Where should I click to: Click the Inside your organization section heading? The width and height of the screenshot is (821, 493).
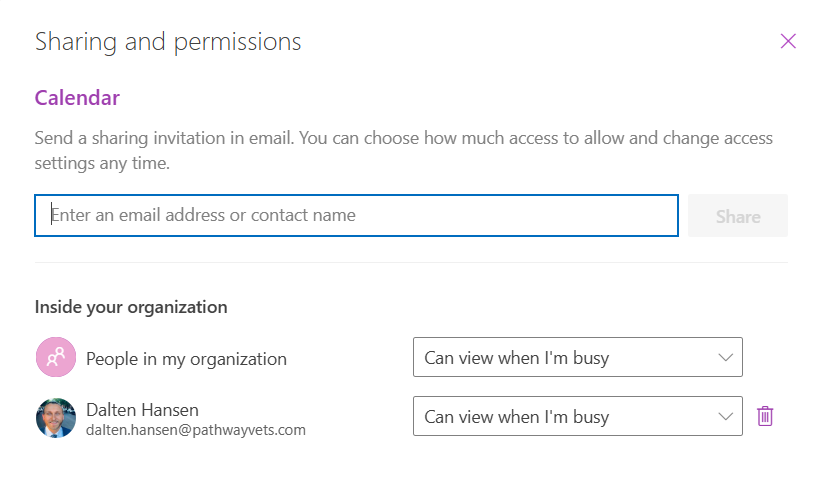pyautogui.click(x=131, y=307)
